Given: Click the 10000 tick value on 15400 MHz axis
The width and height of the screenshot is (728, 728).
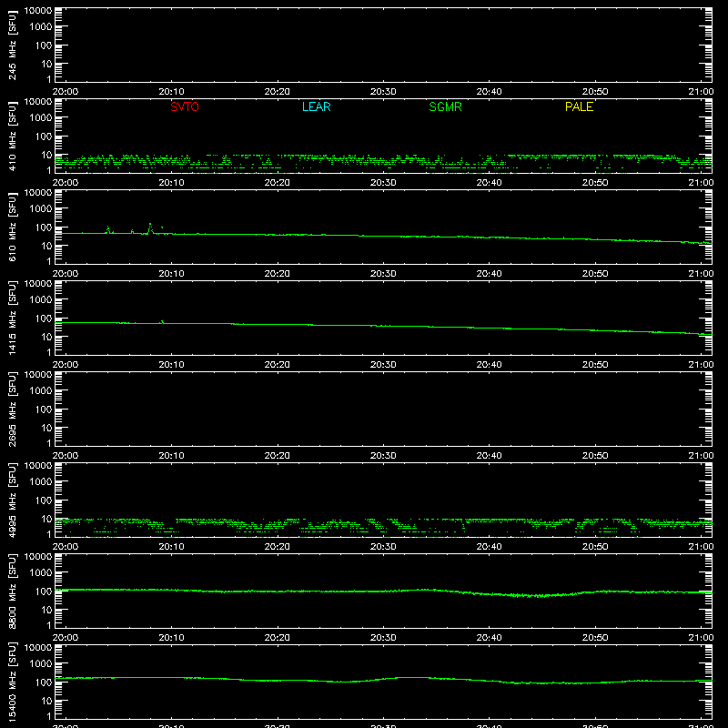Looking at the screenshot, I should [x=38, y=648].
